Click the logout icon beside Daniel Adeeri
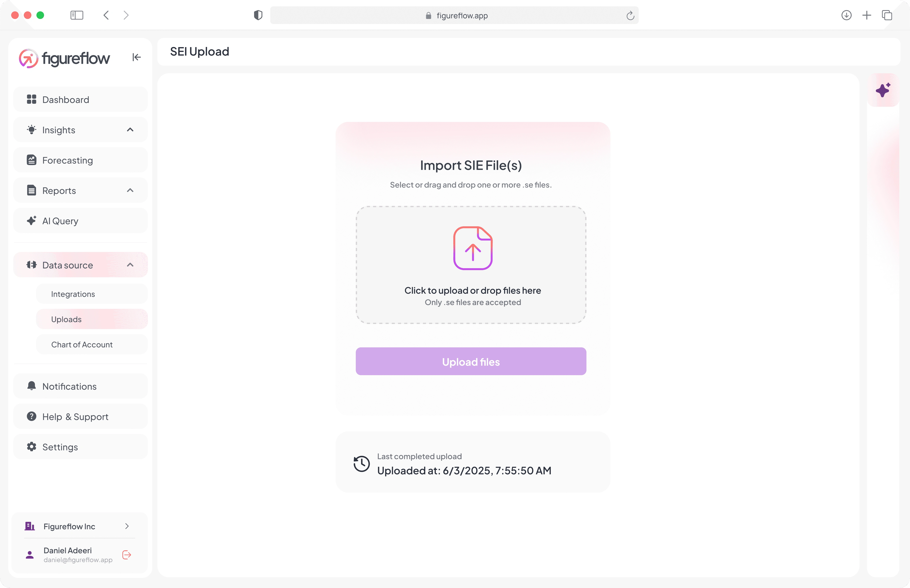The height and width of the screenshot is (588, 910). click(127, 555)
